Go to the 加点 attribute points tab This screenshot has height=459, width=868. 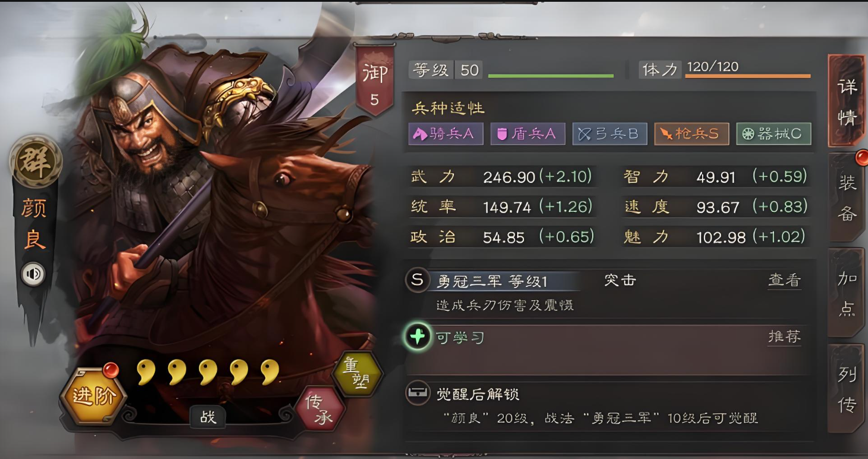click(847, 292)
